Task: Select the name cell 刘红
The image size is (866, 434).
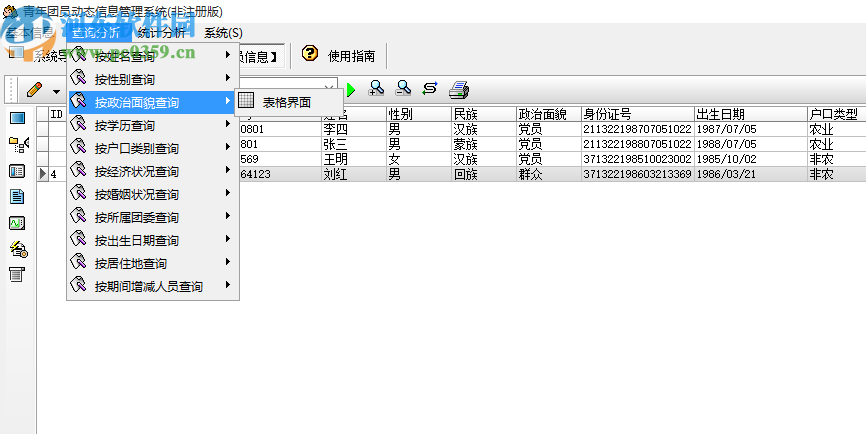Action: (353, 174)
